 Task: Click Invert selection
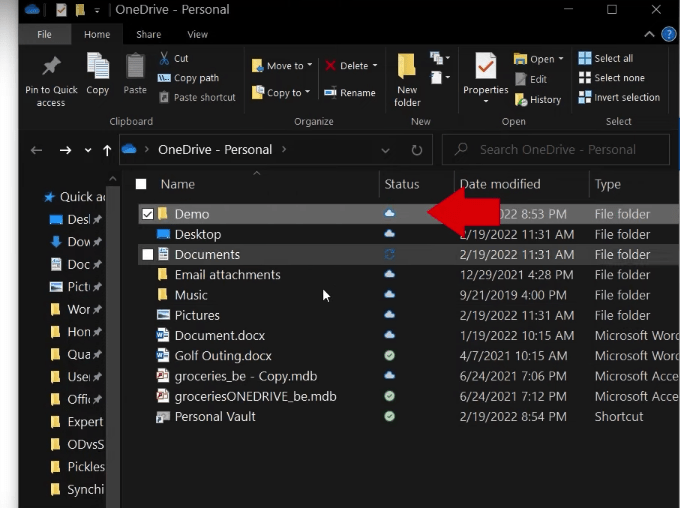coord(619,98)
